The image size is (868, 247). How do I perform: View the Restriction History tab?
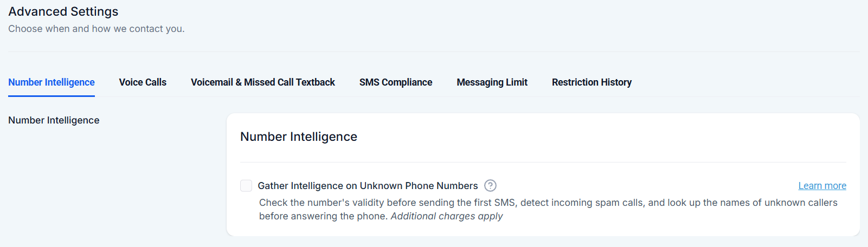click(x=591, y=82)
